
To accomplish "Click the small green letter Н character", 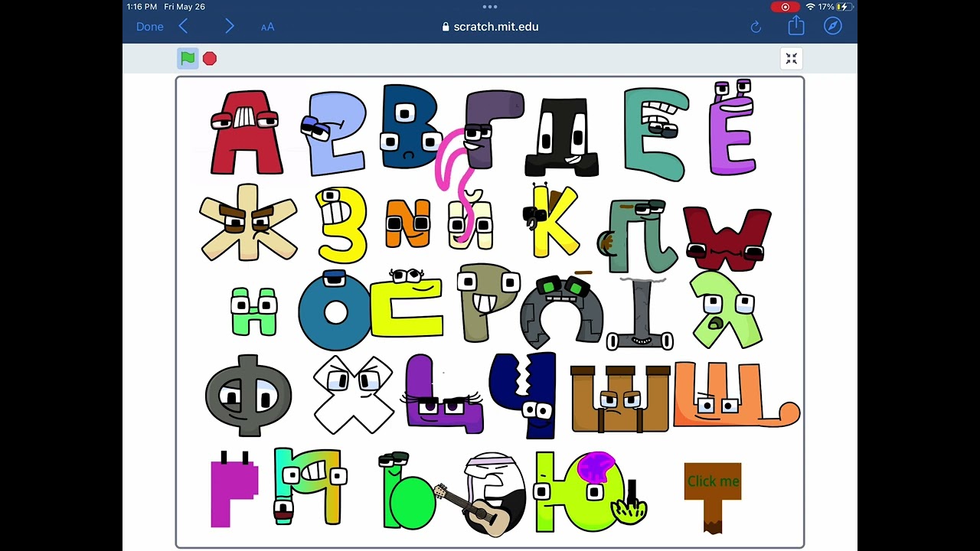I will tap(254, 311).
